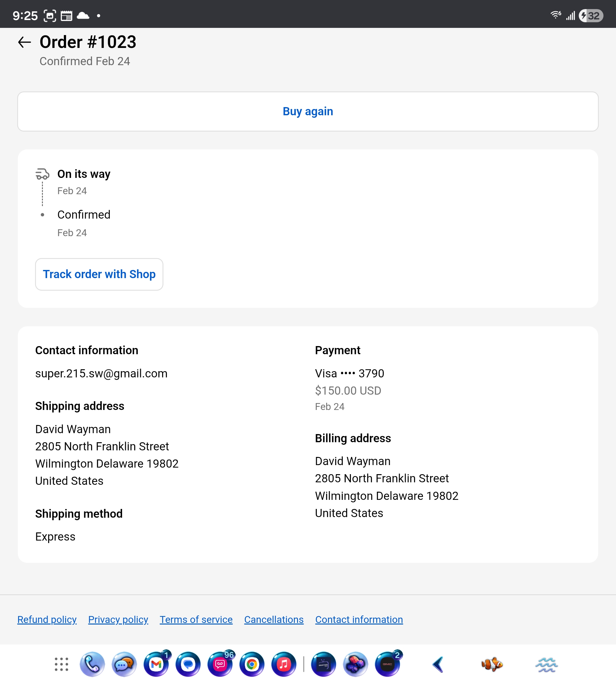Open Gmail from the dock
The height and width of the screenshot is (684, 616).
pyautogui.click(x=156, y=664)
